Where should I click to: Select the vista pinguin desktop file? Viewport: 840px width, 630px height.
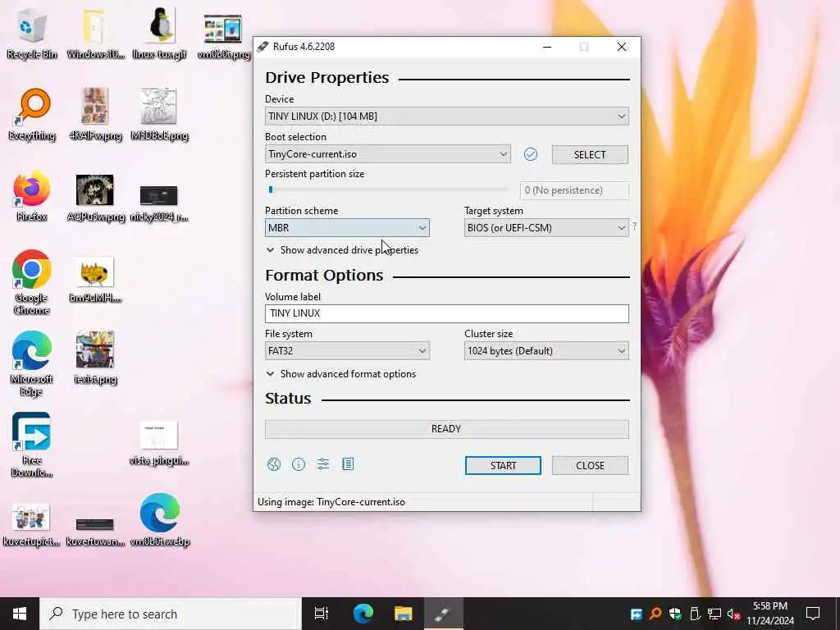[x=159, y=444]
